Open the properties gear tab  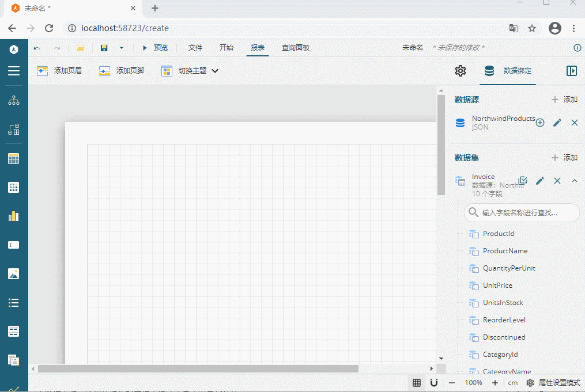coord(461,71)
